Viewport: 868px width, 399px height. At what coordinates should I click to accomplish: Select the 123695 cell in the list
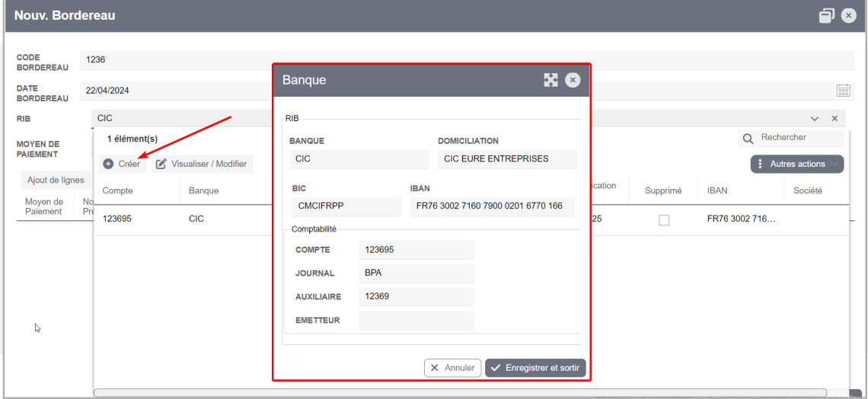coord(116,219)
